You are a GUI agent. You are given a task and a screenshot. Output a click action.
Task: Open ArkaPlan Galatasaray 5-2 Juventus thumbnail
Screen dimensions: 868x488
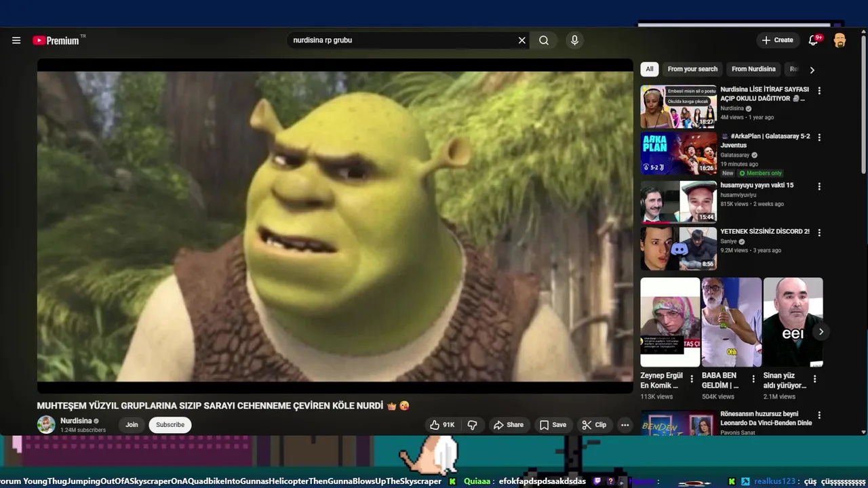pos(679,153)
